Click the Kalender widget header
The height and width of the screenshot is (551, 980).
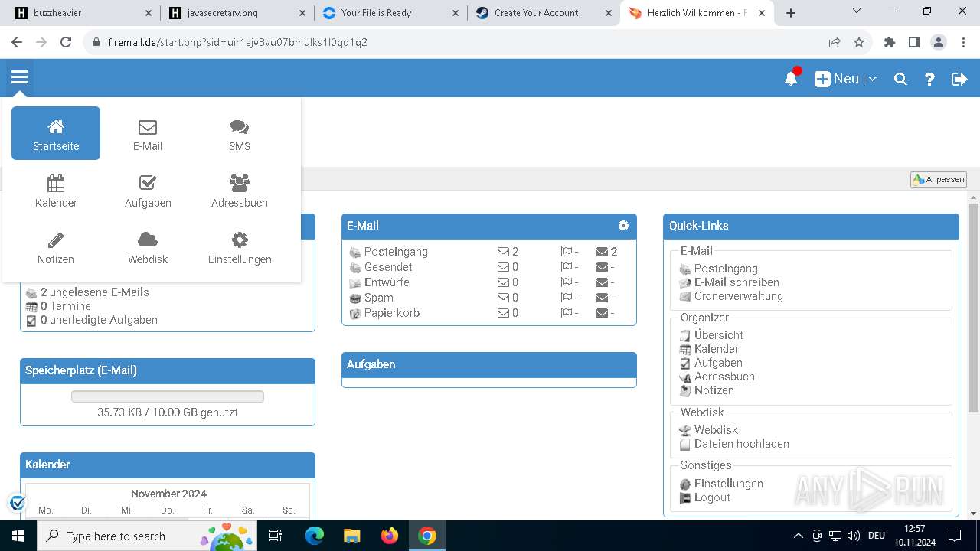coord(168,465)
